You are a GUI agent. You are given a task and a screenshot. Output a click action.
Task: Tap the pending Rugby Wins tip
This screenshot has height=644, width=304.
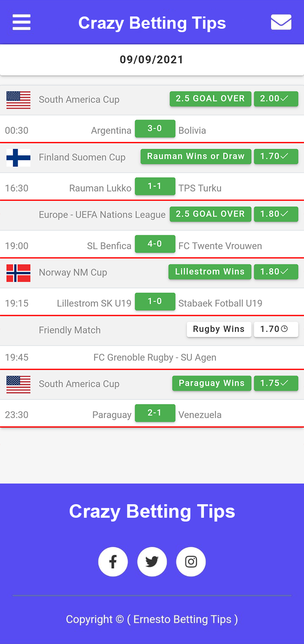219,329
